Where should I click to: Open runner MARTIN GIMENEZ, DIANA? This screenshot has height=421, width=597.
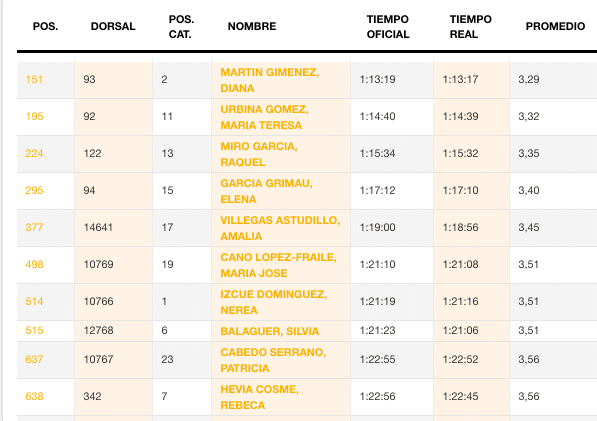[x=270, y=80]
